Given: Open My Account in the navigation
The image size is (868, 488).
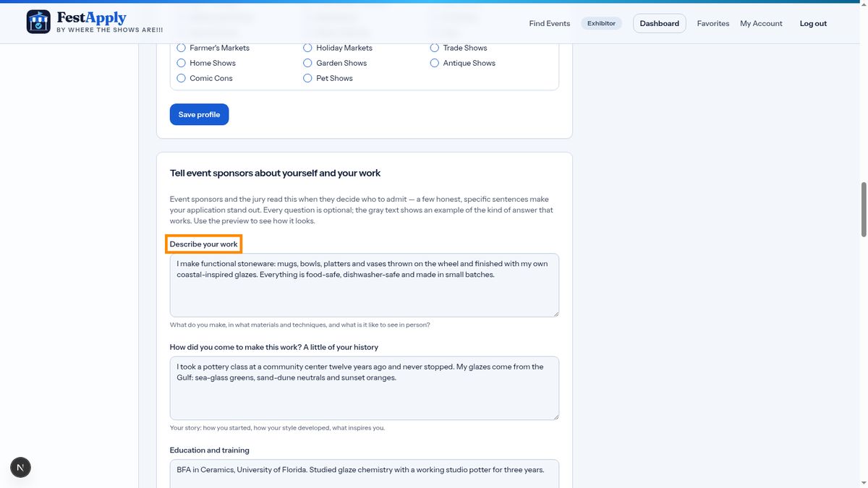Looking at the screenshot, I should (761, 23).
